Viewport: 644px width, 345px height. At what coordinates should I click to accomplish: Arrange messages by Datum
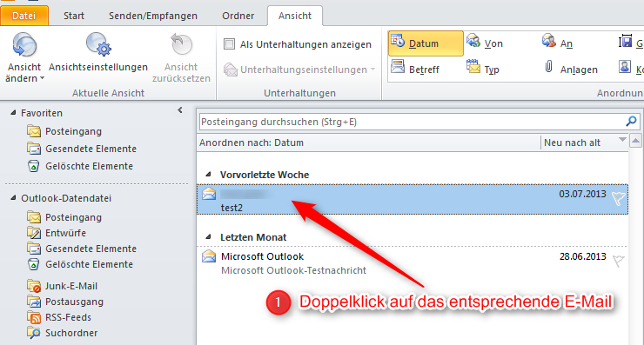tap(426, 43)
